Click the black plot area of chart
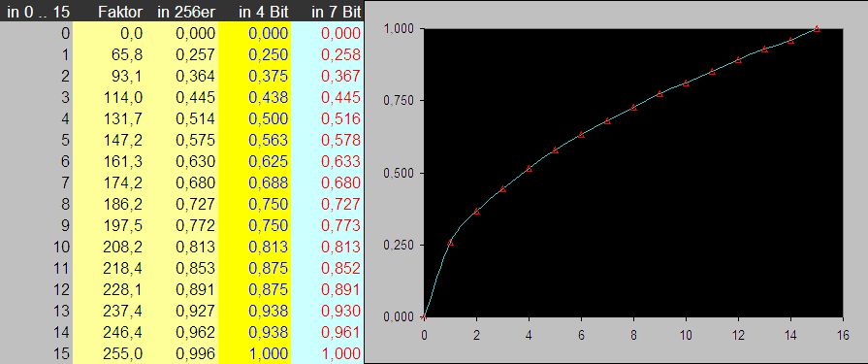 (632, 173)
